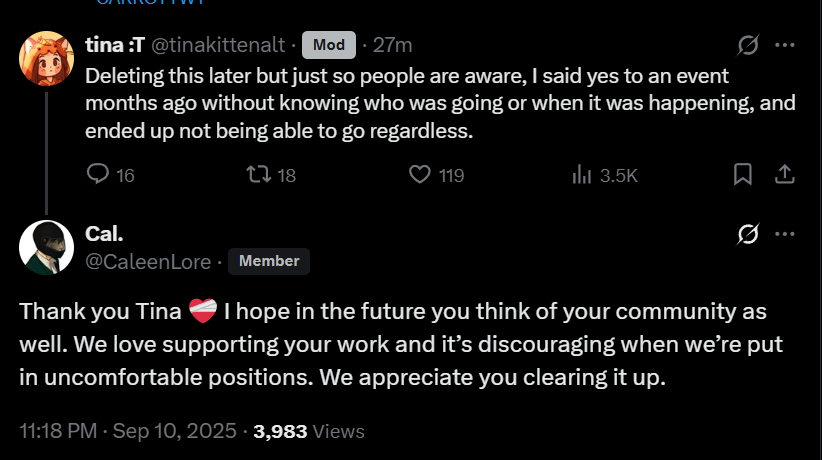Image resolution: width=822 pixels, height=460 pixels.
Task: Open more options menu on tina's post
Action: click(x=785, y=45)
